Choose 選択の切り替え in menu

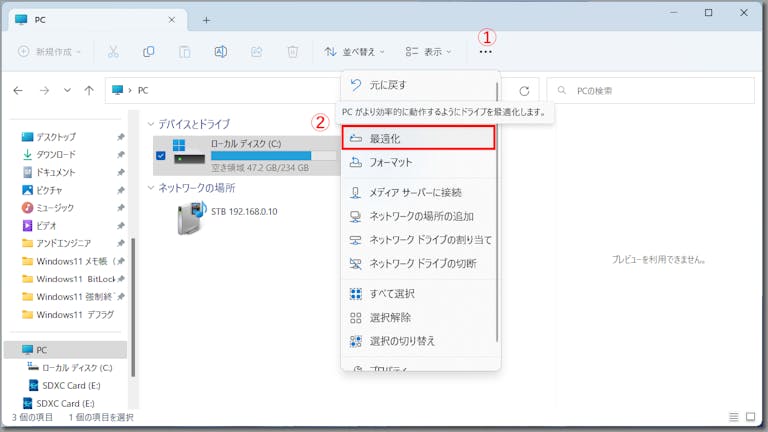(419, 341)
